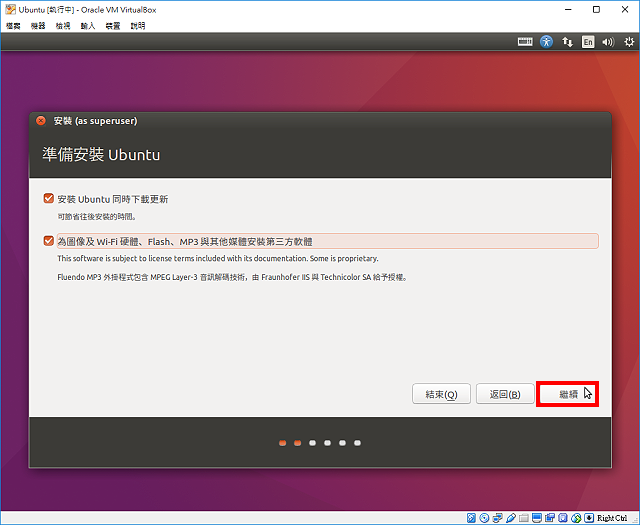Open the 說明 (Help) menu
The width and height of the screenshot is (640, 525).
coord(138,26)
